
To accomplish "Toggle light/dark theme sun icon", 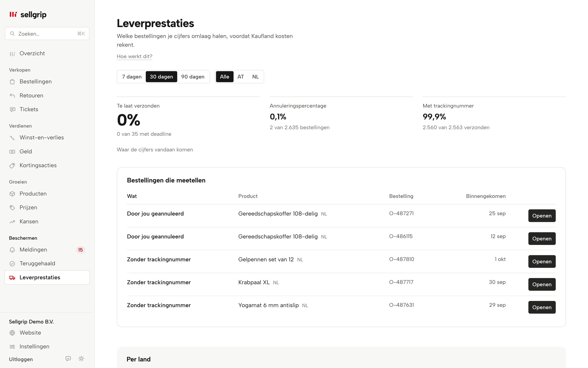I will click(81, 359).
